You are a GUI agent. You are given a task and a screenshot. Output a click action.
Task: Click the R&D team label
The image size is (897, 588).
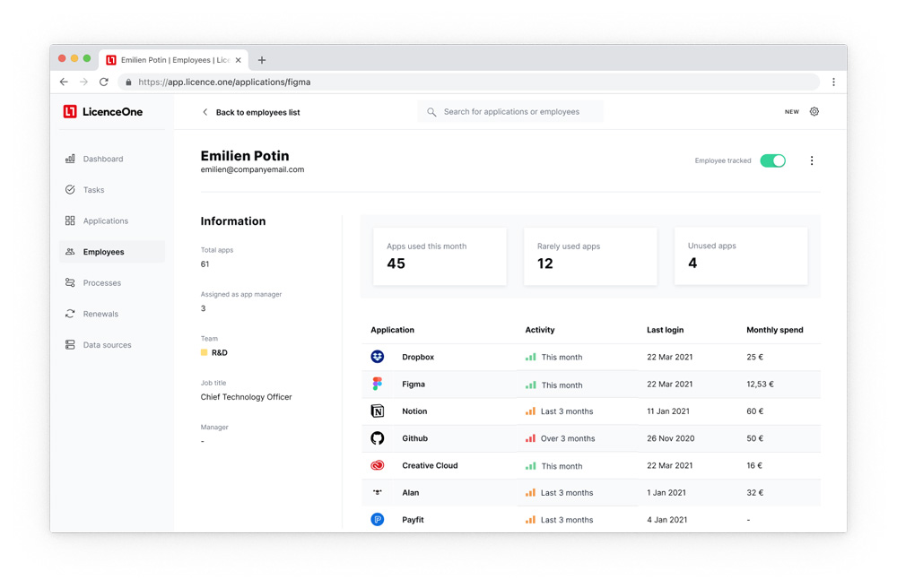219,352
